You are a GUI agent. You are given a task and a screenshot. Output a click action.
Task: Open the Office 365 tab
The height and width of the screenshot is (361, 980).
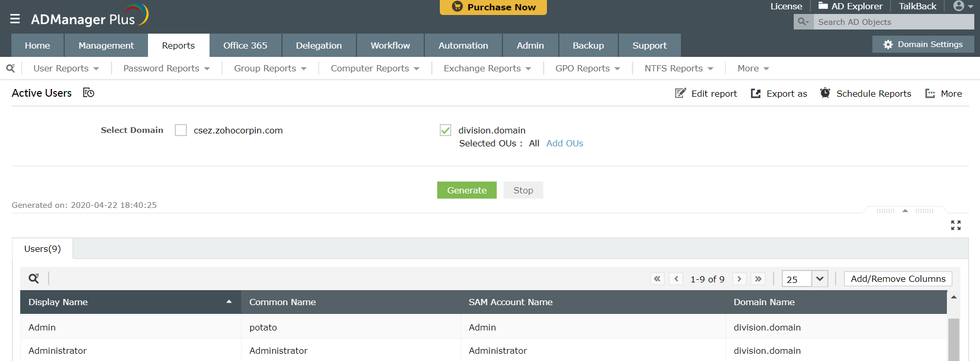point(245,46)
